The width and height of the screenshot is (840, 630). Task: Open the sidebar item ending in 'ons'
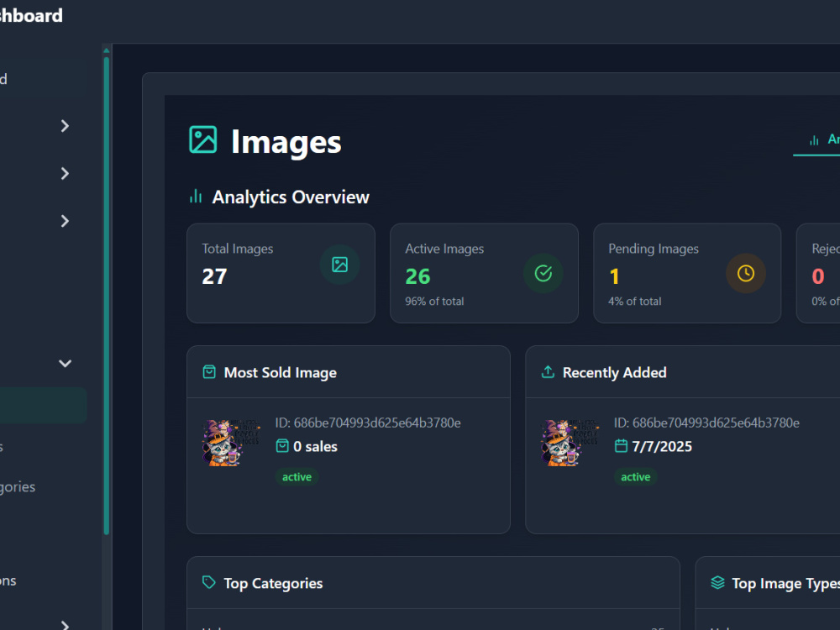[x=8, y=580]
